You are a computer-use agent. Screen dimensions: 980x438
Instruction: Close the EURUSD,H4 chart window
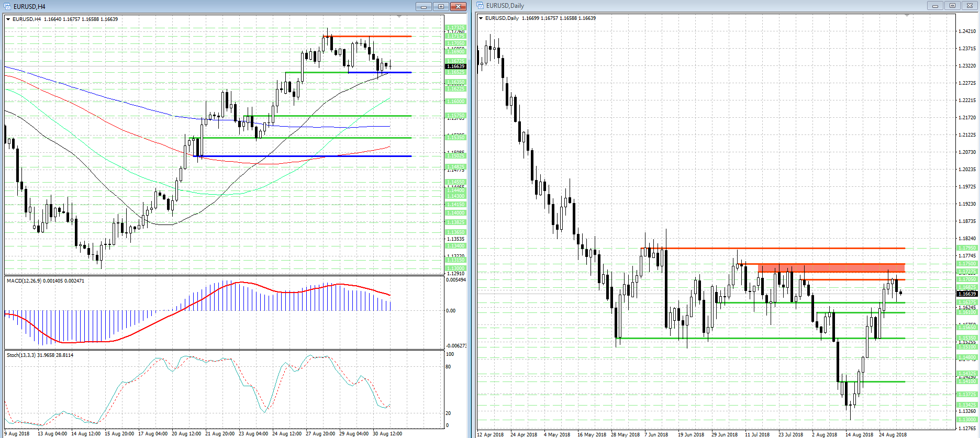point(458,6)
